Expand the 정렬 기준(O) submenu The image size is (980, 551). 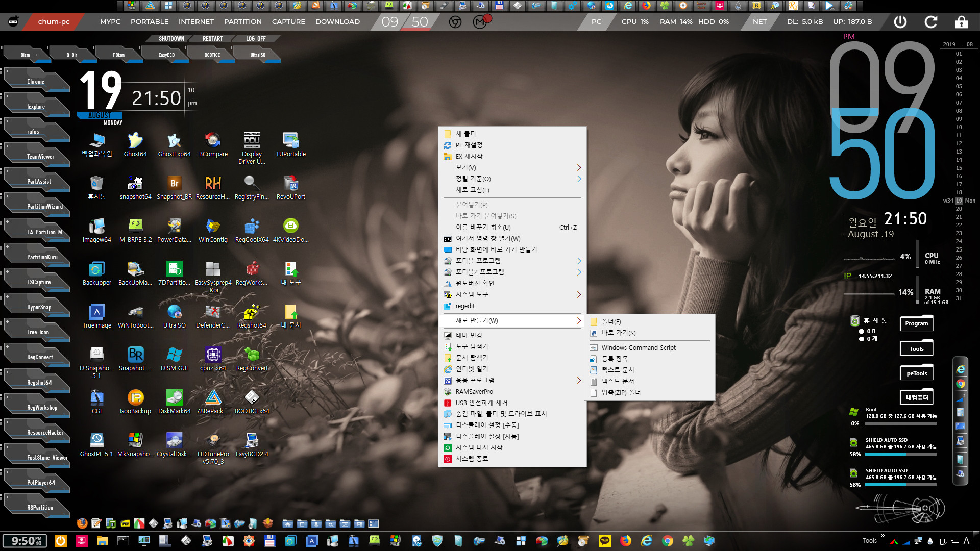tap(512, 179)
